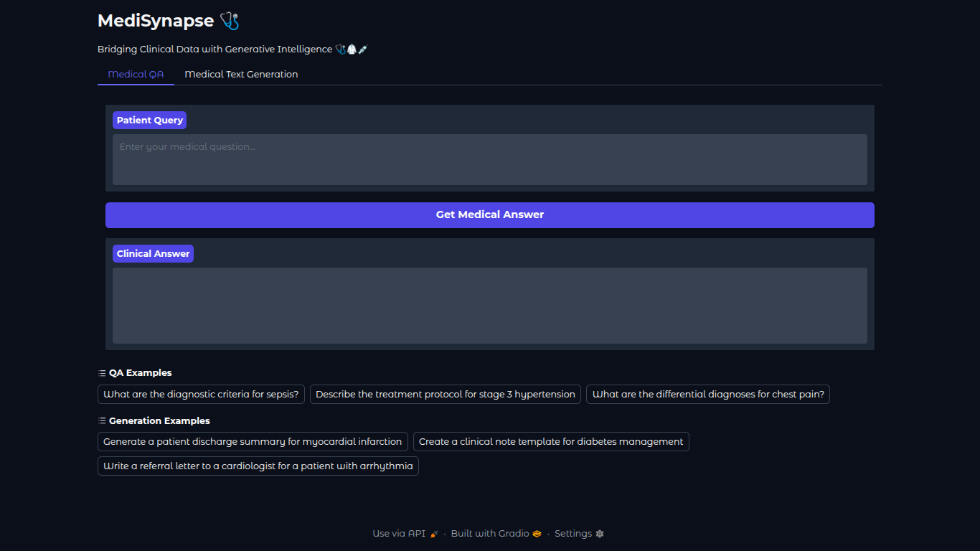Open the Medical Text Generation tab
Screen dimensions: 980x551
241,75
